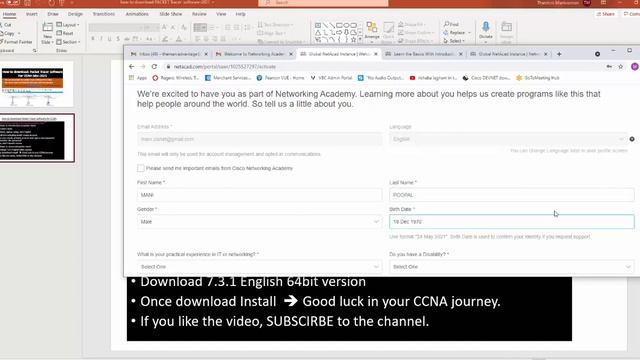Toggle Underline formatting in PowerPoint

(109, 39)
